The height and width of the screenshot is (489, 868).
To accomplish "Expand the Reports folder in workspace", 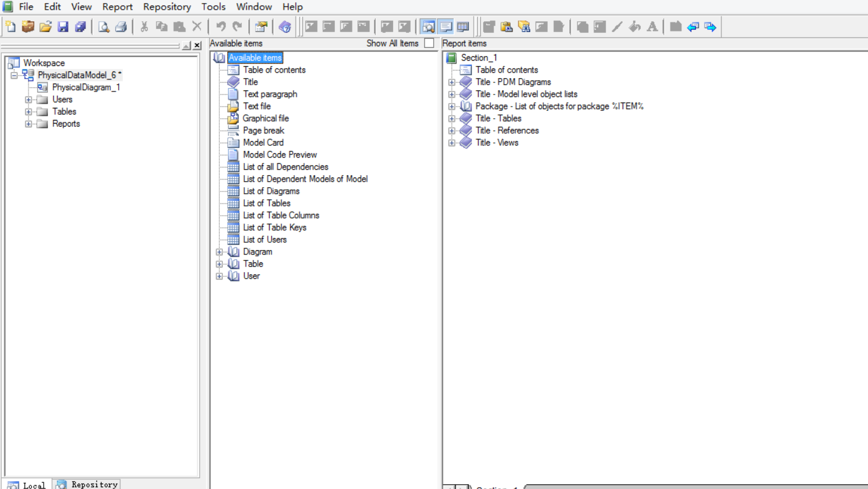I will (28, 124).
